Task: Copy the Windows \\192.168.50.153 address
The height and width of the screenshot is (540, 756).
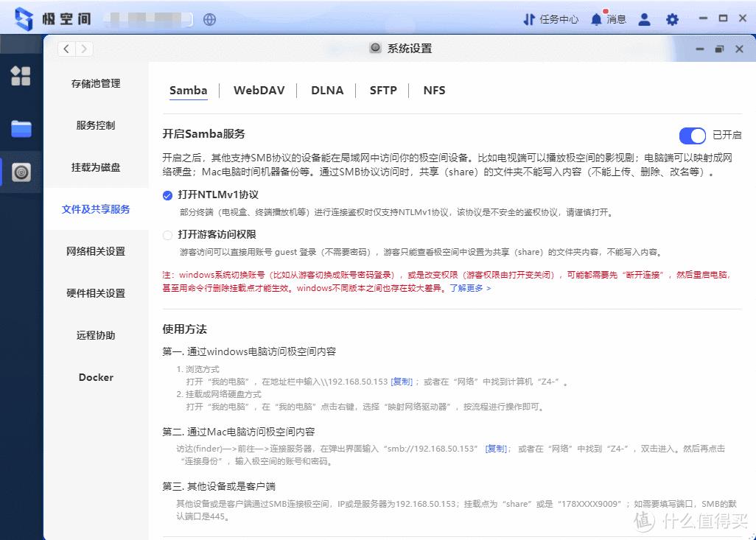Action: pos(402,382)
